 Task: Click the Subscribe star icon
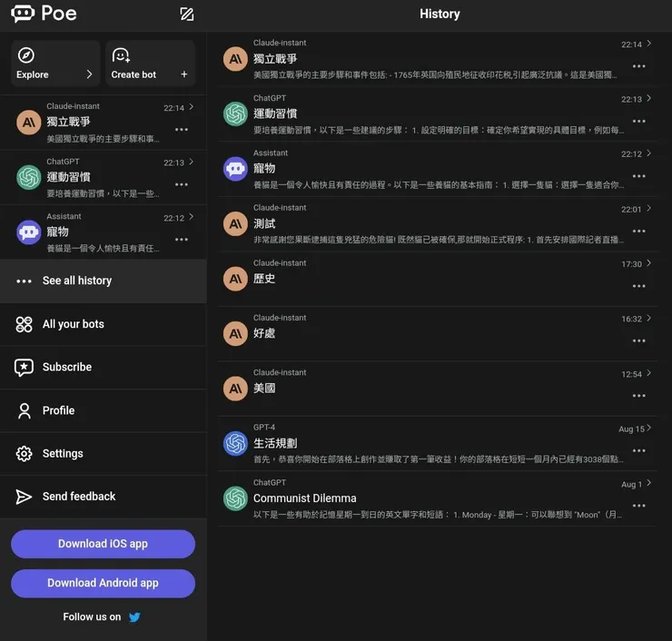click(x=24, y=367)
